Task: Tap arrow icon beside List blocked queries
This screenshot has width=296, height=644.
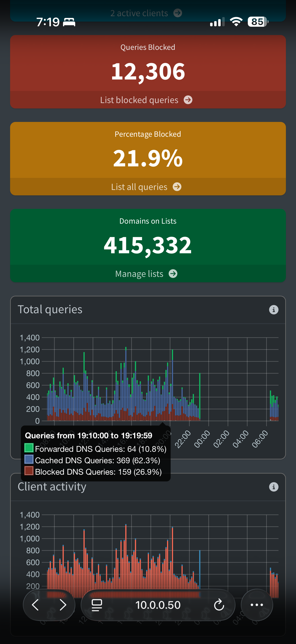Action: pyautogui.click(x=188, y=100)
